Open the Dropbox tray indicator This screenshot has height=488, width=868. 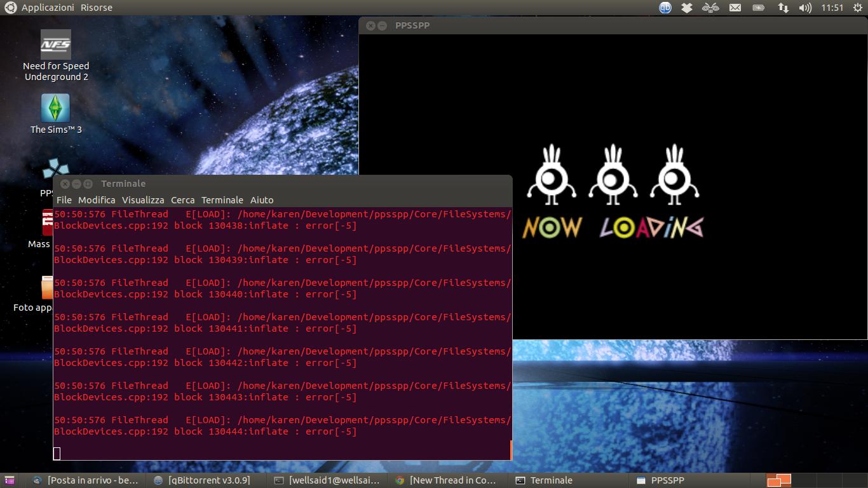click(687, 8)
